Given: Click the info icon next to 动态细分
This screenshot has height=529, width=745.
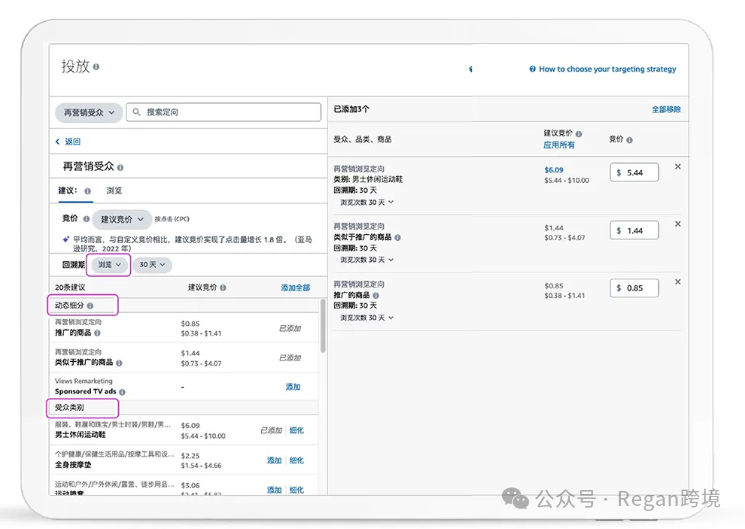Looking at the screenshot, I should (90, 305).
